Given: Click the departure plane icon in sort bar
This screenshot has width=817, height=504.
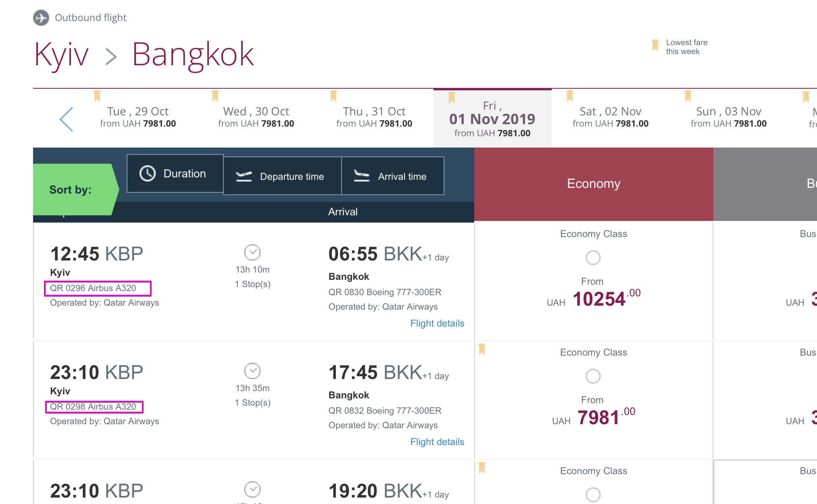Looking at the screenshot, I should 244,177.
